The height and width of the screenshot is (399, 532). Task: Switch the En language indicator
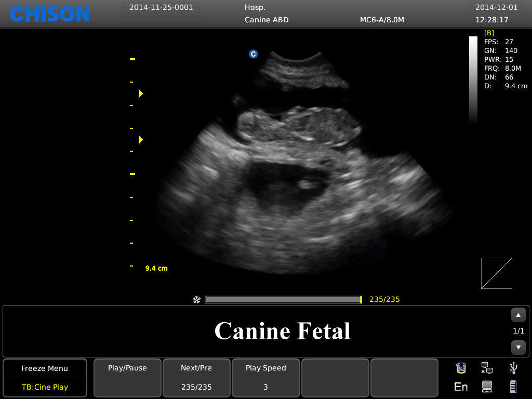pyautogui.click(x=460, y=387)
